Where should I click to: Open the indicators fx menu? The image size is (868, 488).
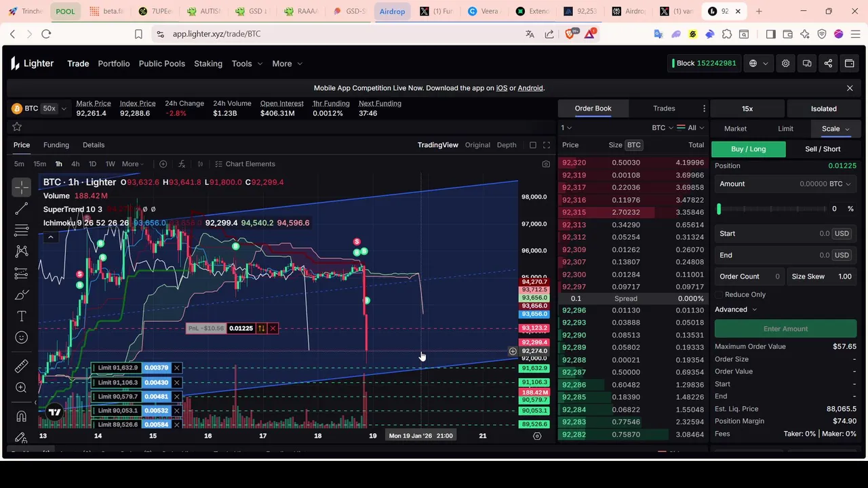pyautogui.click(x=182, y=164)
